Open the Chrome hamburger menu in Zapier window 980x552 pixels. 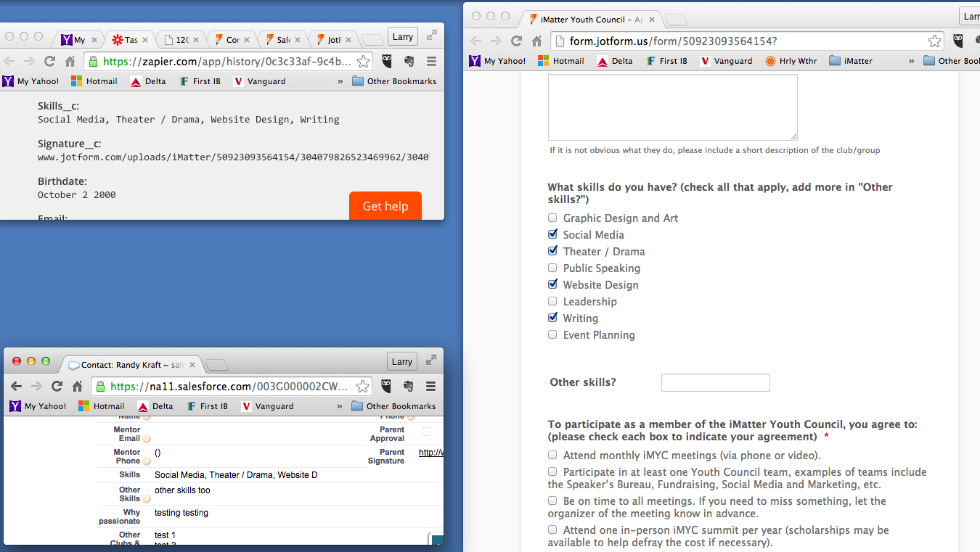[x=430, y=62]
